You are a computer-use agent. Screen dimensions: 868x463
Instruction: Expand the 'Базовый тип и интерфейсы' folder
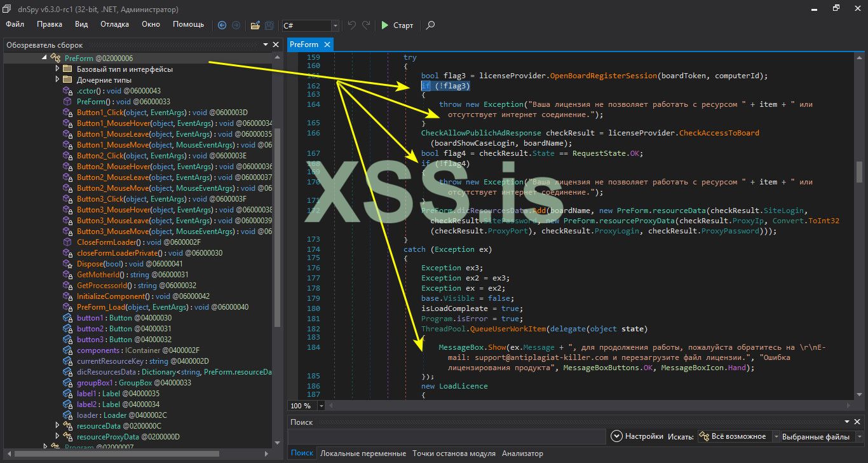coord(57,69)
